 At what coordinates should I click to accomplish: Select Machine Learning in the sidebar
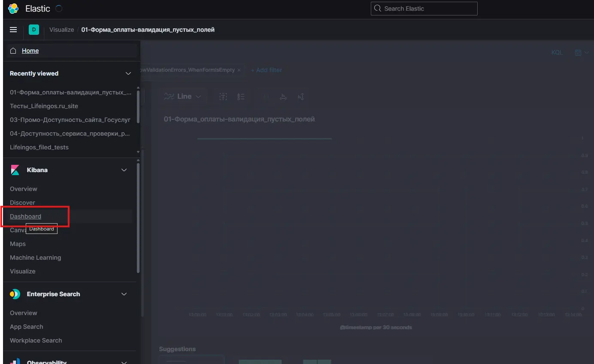[35, 258]
